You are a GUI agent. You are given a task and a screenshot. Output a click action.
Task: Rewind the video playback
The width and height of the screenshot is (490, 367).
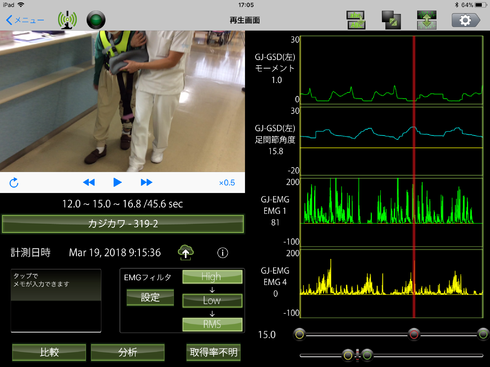pos(89,182)
